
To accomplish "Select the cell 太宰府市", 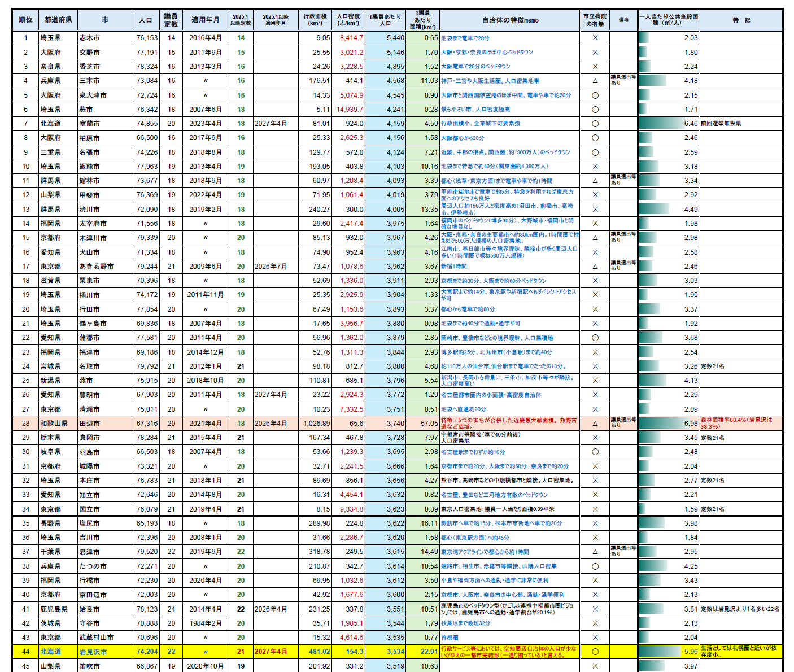I will (x=104, y=224).
